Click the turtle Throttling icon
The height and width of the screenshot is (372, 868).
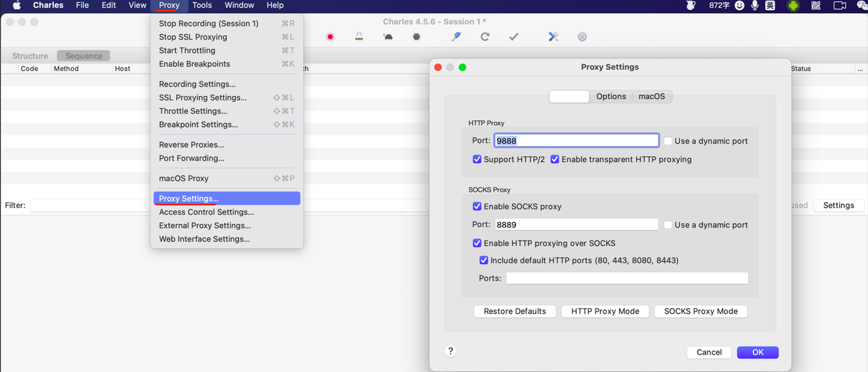388,37
